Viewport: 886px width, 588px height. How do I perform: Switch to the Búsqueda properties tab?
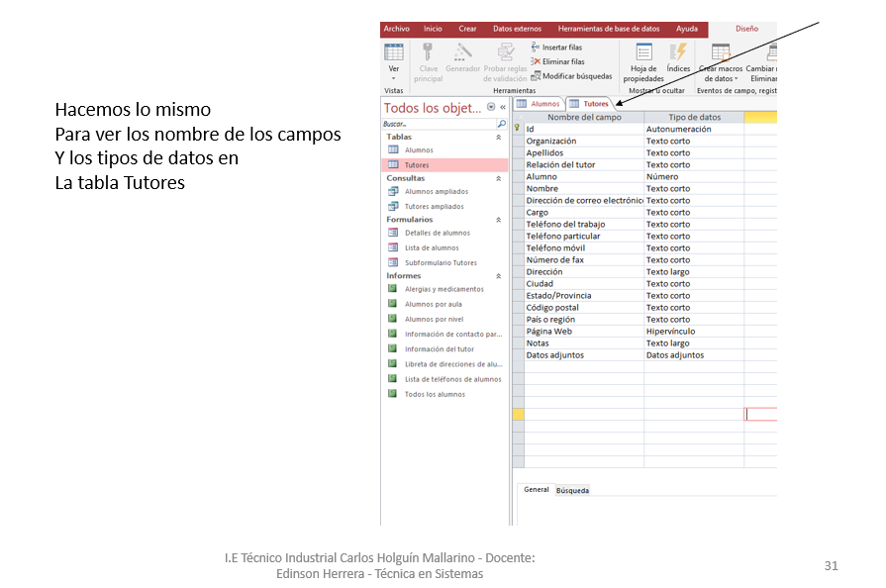pos(572,490)
